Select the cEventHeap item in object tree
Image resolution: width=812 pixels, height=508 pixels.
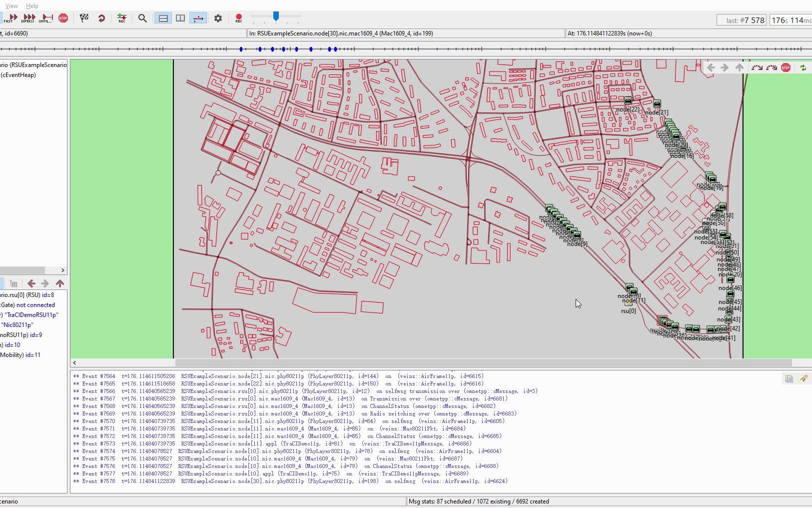tap(18, 75)
